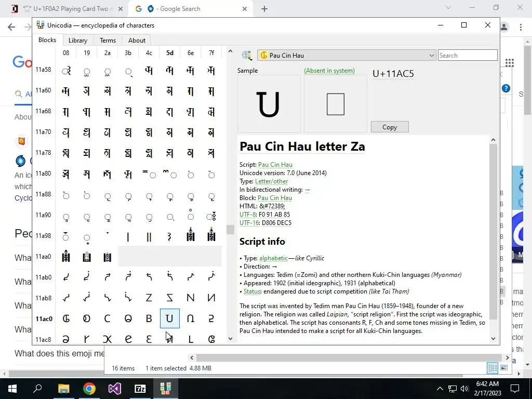The height and width of the screenshot is (399, 532).
Task: Select the L glyph in row 11ac8
Action: click(191, 339)
